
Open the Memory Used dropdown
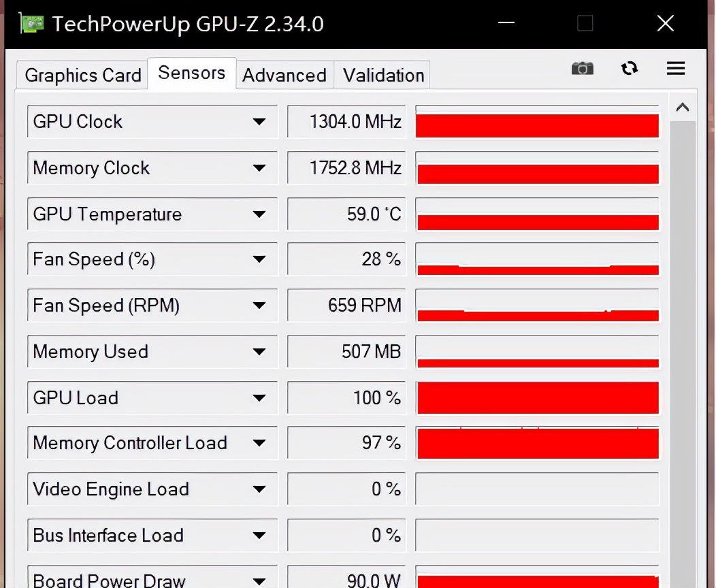(x=259, y=352)
